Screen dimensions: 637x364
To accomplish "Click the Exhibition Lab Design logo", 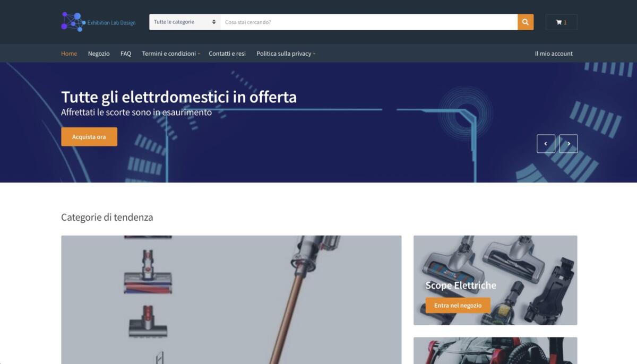I will (97, 22).
